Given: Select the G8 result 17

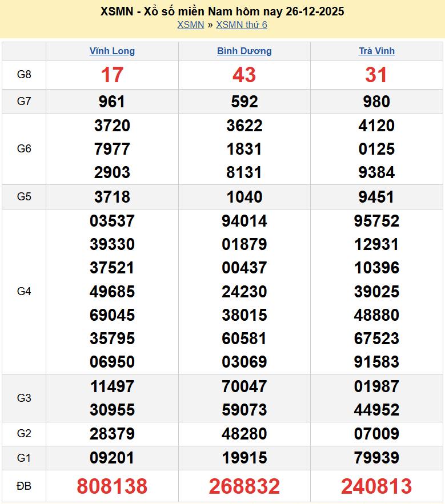Looking at the screenshot, I should (x=112, y=75).
